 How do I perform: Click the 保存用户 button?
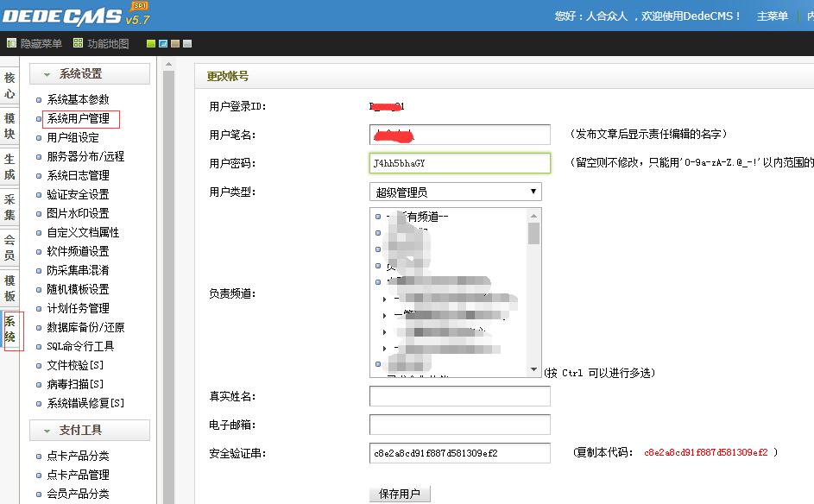pos(400,494)
